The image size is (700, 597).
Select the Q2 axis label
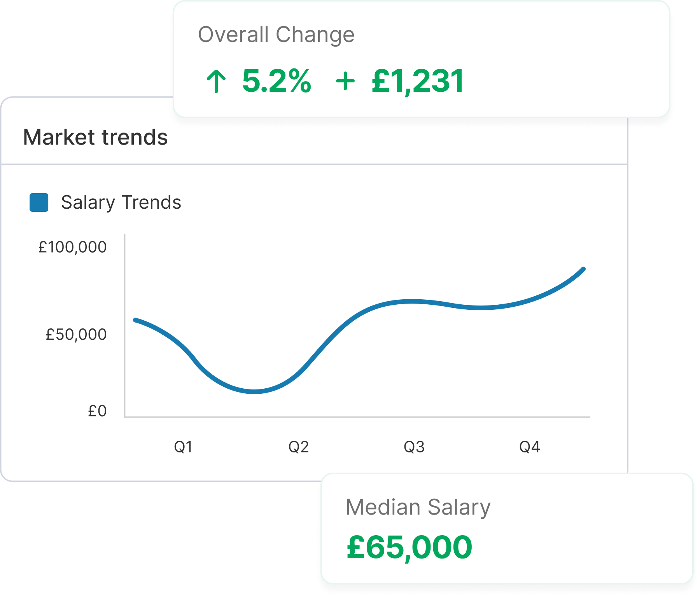click(299, 447)
